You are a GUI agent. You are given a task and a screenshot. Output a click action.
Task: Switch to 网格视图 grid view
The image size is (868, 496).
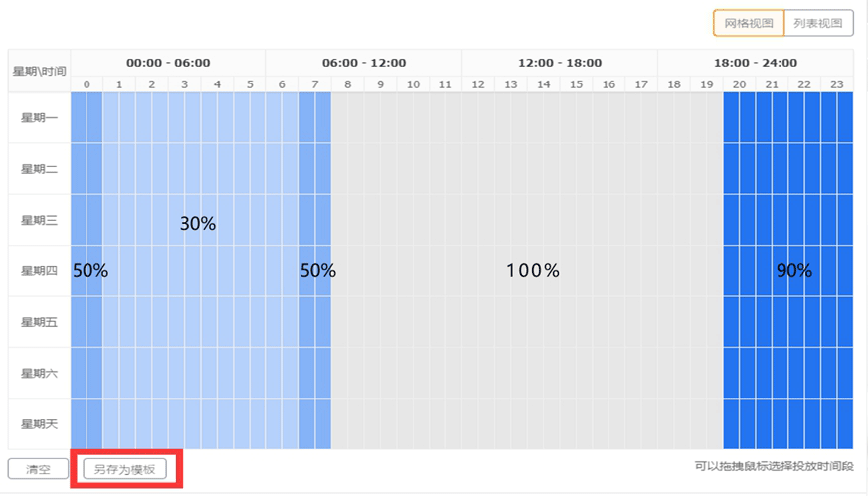tap(748, 23)
